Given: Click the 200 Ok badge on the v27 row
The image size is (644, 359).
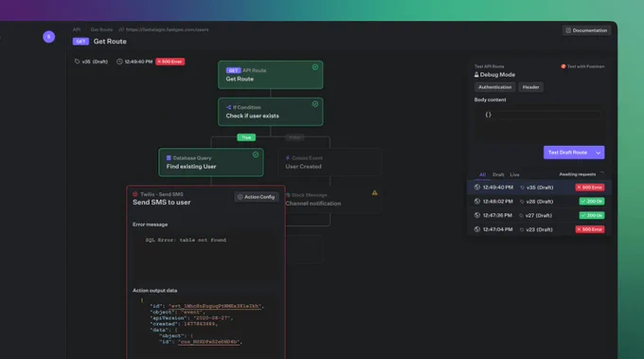Looking at the screenshot, I should click(592, 215).
